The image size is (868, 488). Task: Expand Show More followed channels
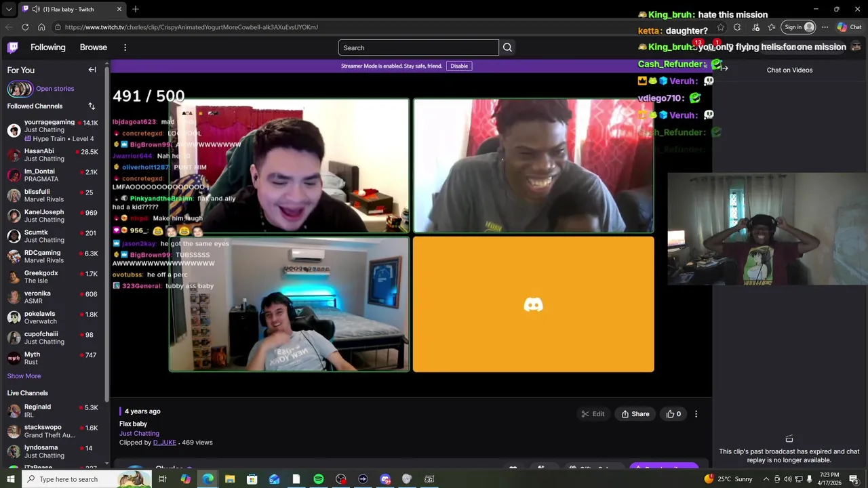pos(24,376)
